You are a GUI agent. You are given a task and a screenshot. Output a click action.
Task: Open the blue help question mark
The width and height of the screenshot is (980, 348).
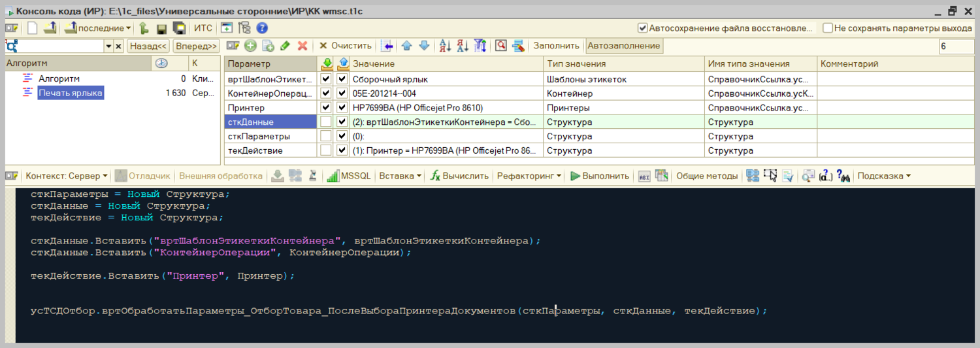tap(262, 28)
